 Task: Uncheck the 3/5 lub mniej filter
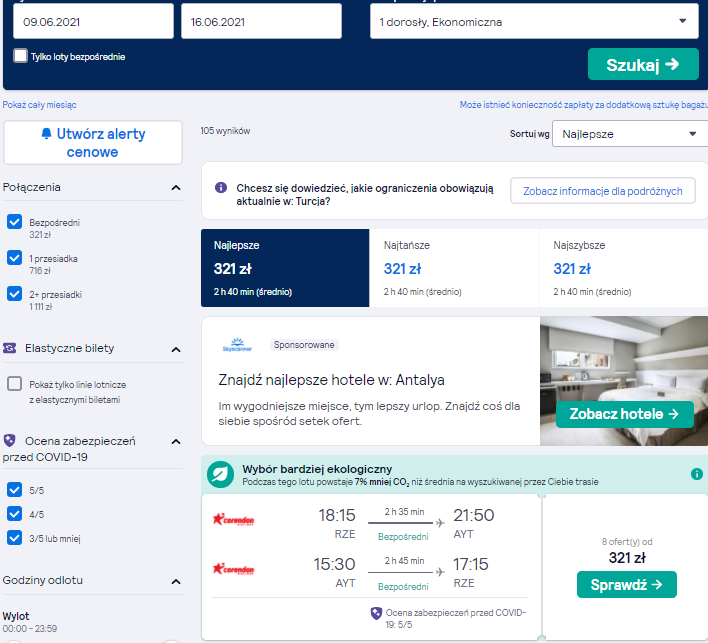[14, 538]
